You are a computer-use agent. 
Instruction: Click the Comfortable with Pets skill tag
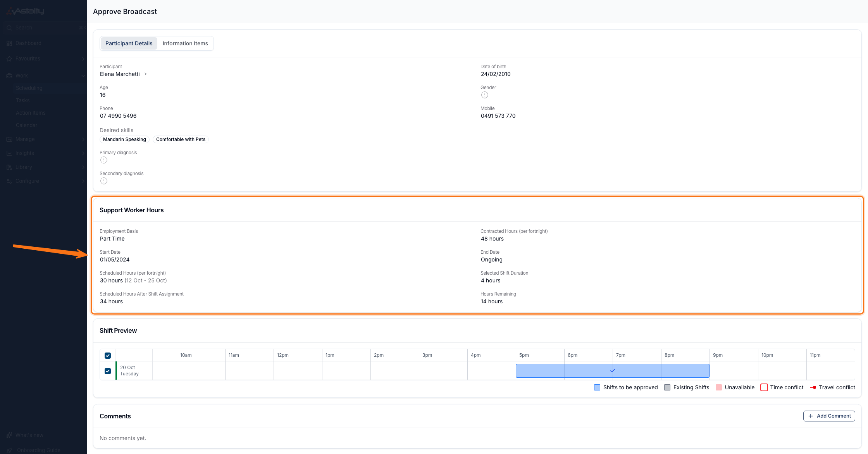(x=181, y=139)
